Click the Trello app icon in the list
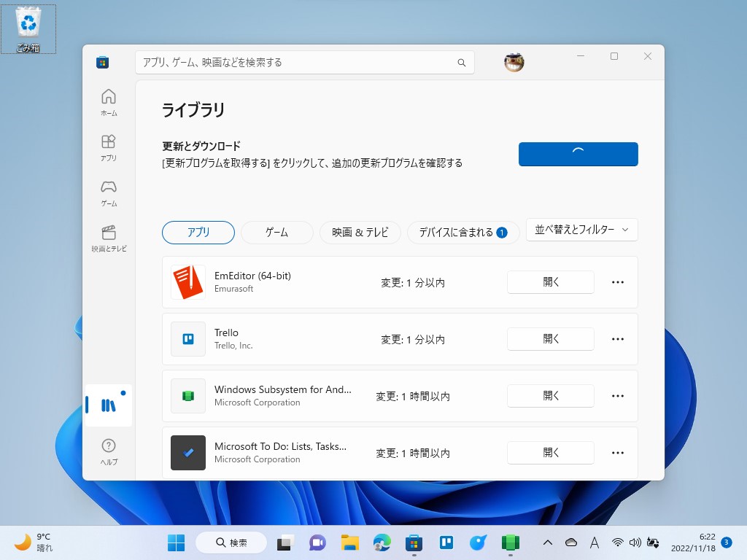 coord(187,338)
